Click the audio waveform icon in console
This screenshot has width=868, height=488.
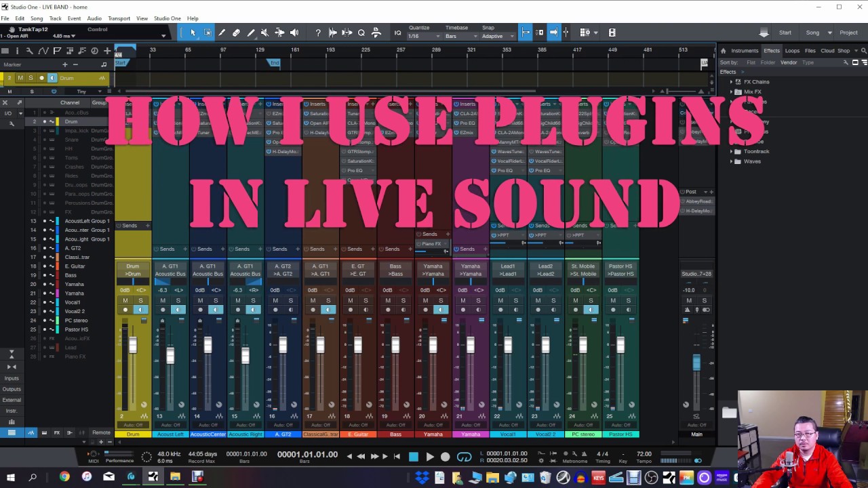pos(31,432)
